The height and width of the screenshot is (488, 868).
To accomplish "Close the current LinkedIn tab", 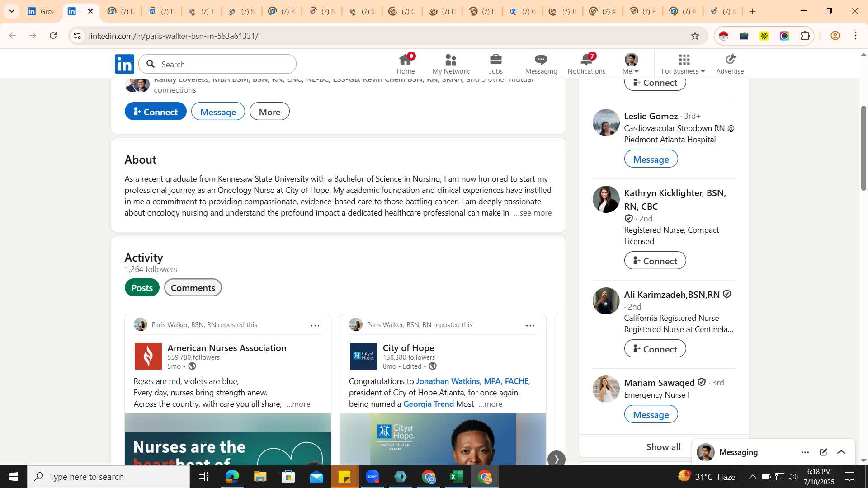I will pyautogui.click(x=90, y=11).
